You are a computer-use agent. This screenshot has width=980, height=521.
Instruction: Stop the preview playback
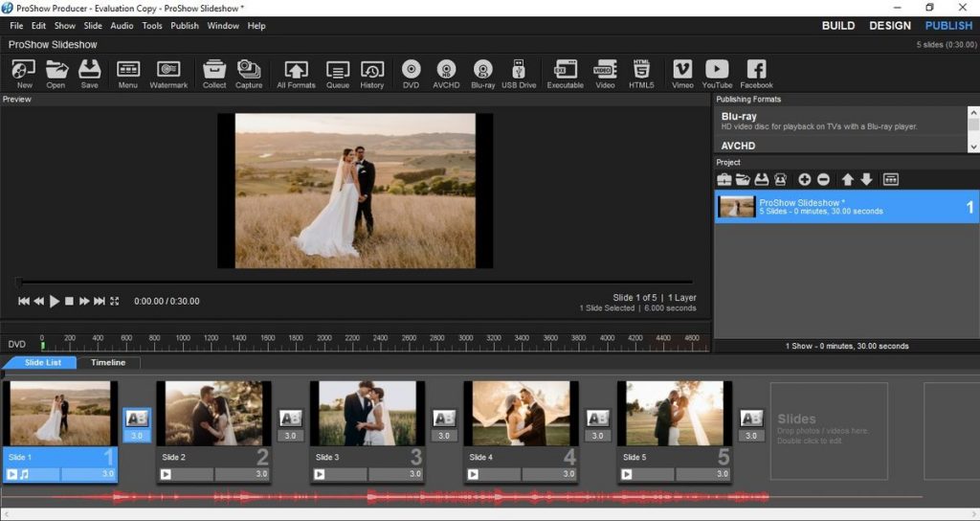(69, 301)
